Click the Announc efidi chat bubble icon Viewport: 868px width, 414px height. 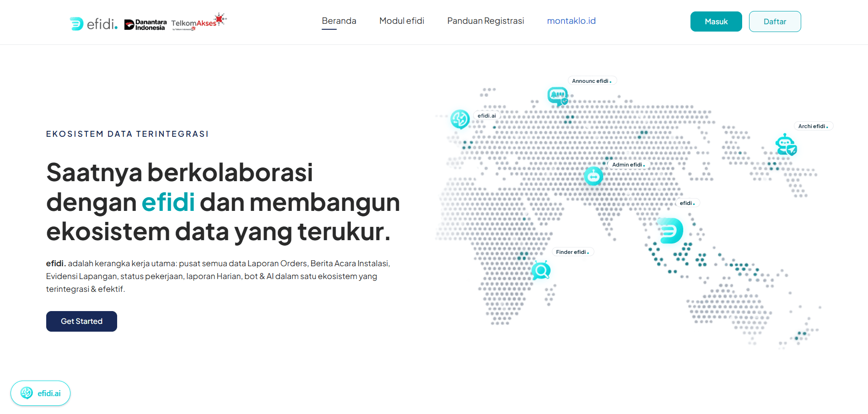(x=558, y=96)
